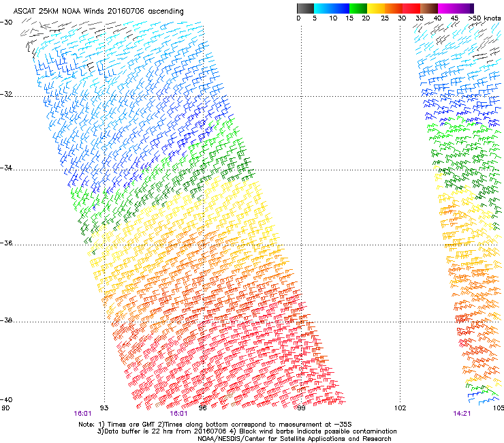Screen dimensions: 504x443
Task: Click the note 'Black wind barbs indicate possible contamination'
Action: tap(317, 431)
